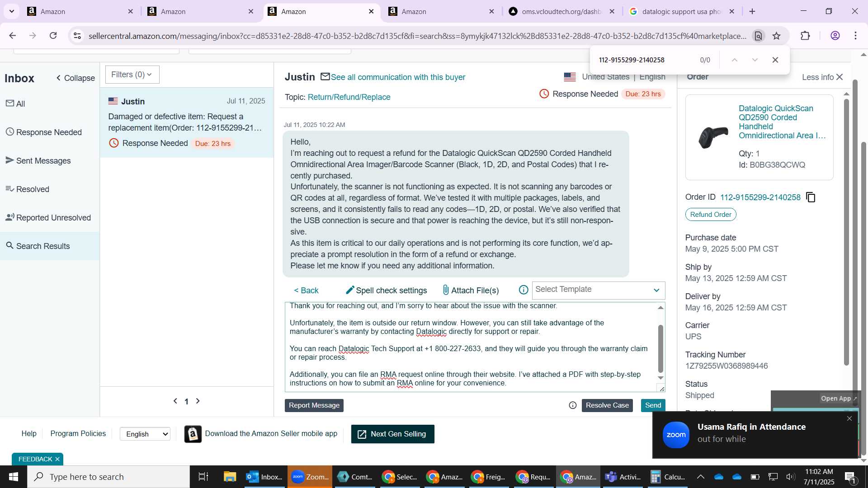Navigate back in browser history
This screenshot has width=868, height=488.
(x=13, y=36)
